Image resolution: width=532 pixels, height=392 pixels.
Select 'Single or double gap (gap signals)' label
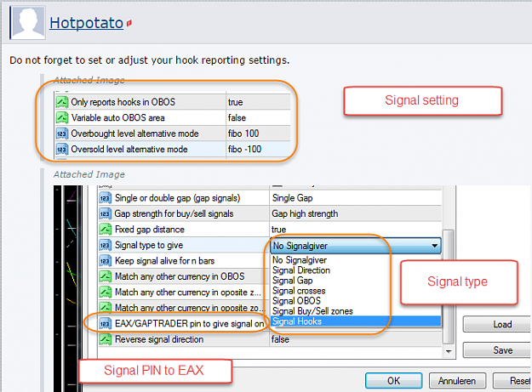[177, 198]
